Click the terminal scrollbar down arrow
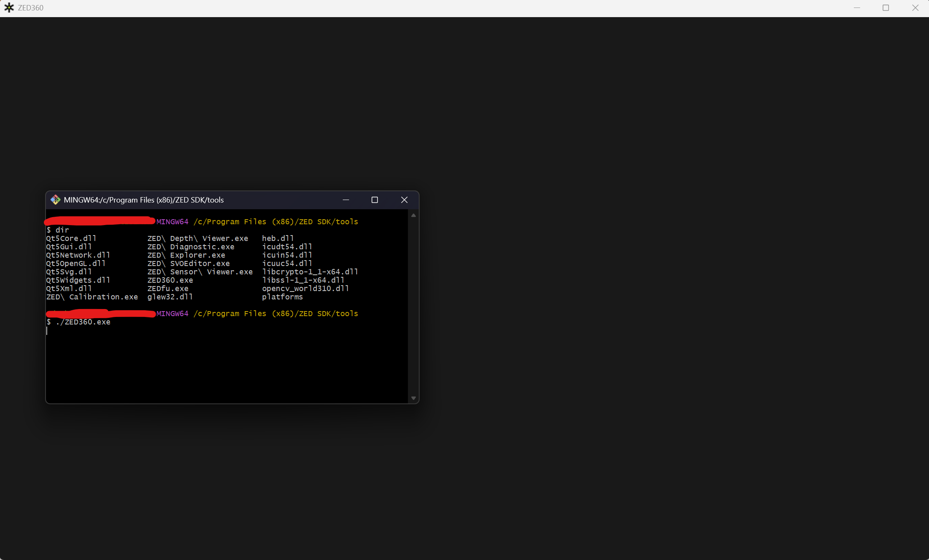929x560 pixels. point(413,398)
